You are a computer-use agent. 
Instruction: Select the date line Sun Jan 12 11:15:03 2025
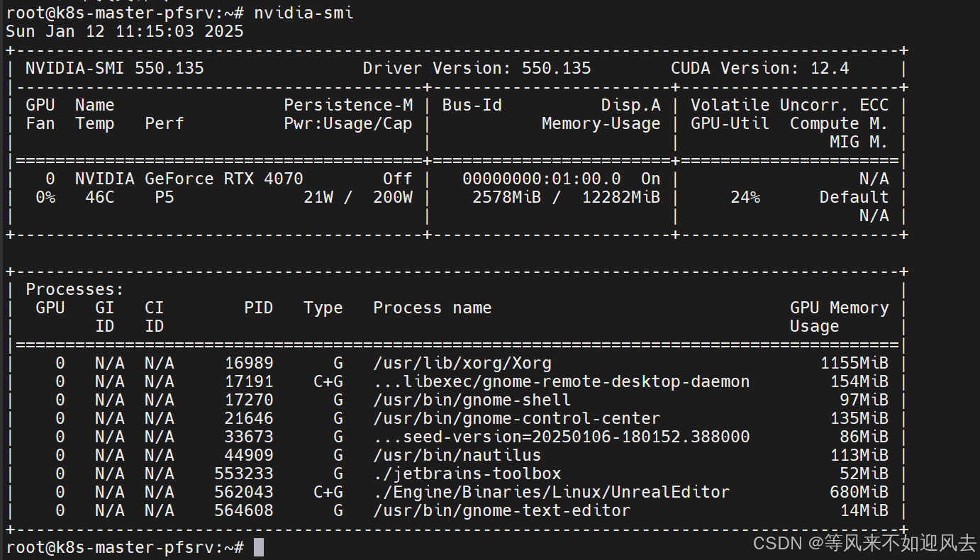[125, 31]
